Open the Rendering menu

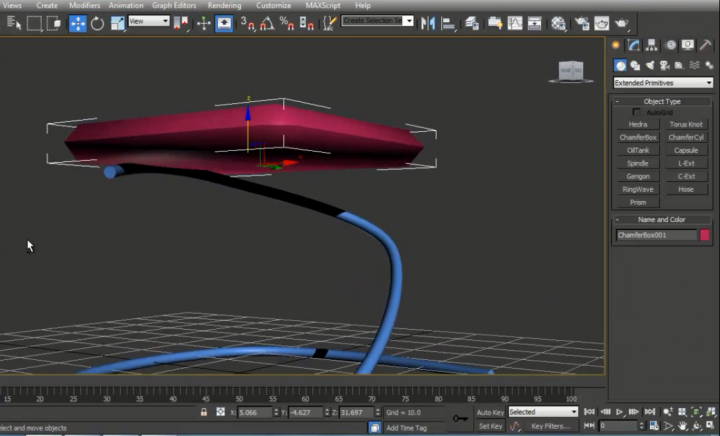point(223,5)
